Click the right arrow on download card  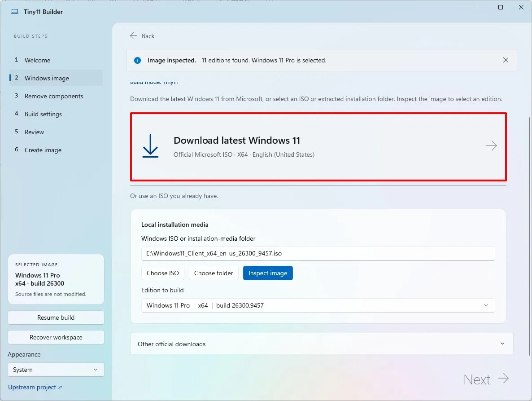pos(491,145)
